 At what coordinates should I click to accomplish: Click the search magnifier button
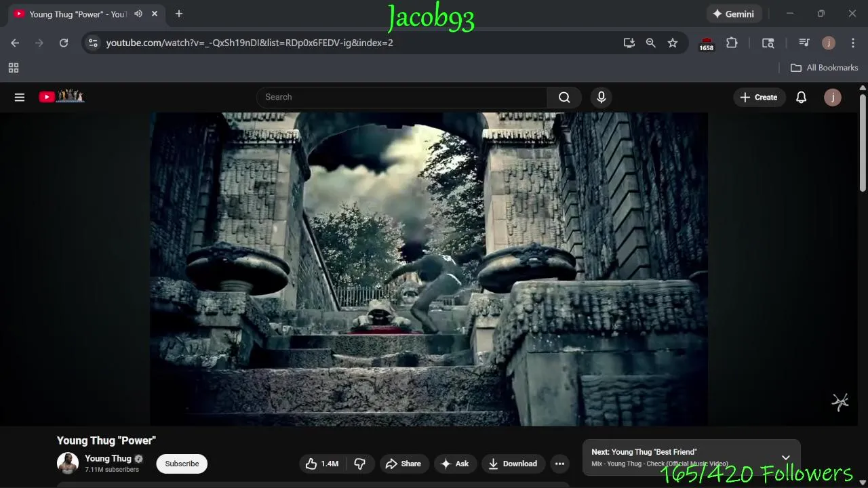pos(564,97)
